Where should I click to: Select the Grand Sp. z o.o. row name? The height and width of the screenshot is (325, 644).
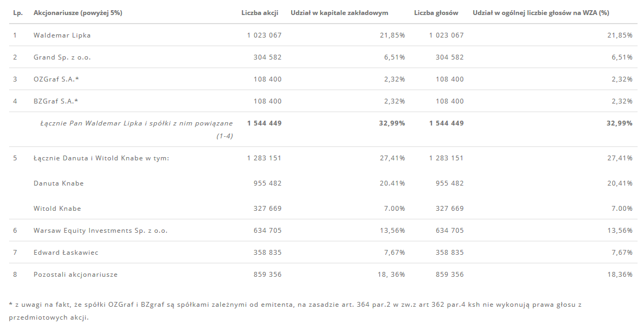[62, 57]
